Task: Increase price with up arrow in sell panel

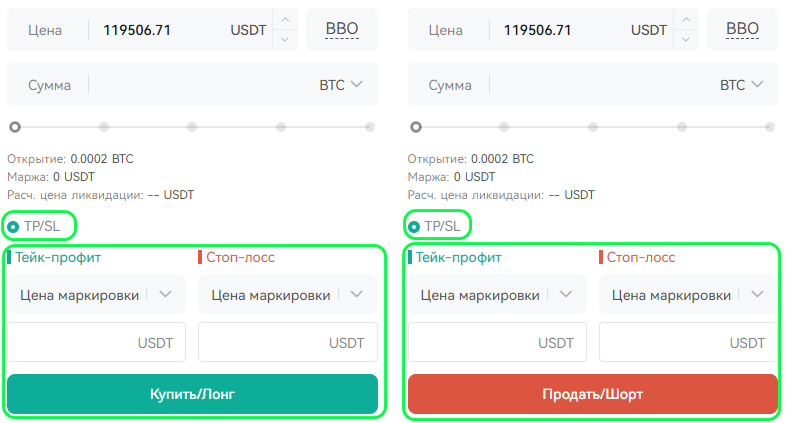Action: pos(686,20)
